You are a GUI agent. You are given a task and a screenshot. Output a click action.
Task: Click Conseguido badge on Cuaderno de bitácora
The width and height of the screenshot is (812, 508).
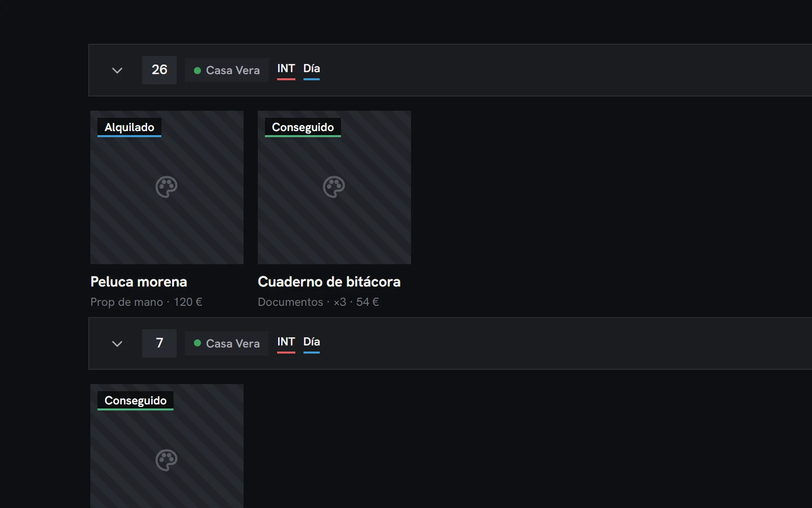click(303, 128)
